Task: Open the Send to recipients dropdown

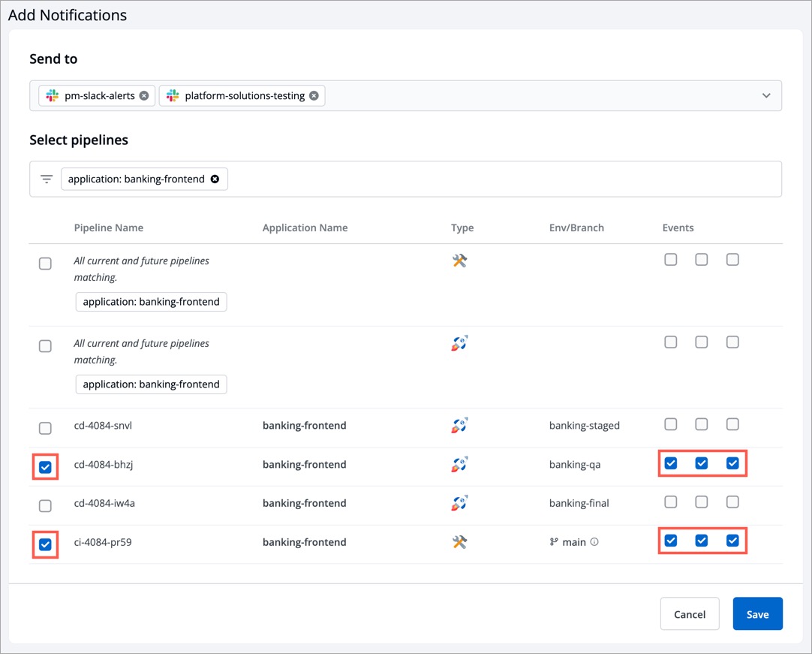Action: (x=766, y=95)
